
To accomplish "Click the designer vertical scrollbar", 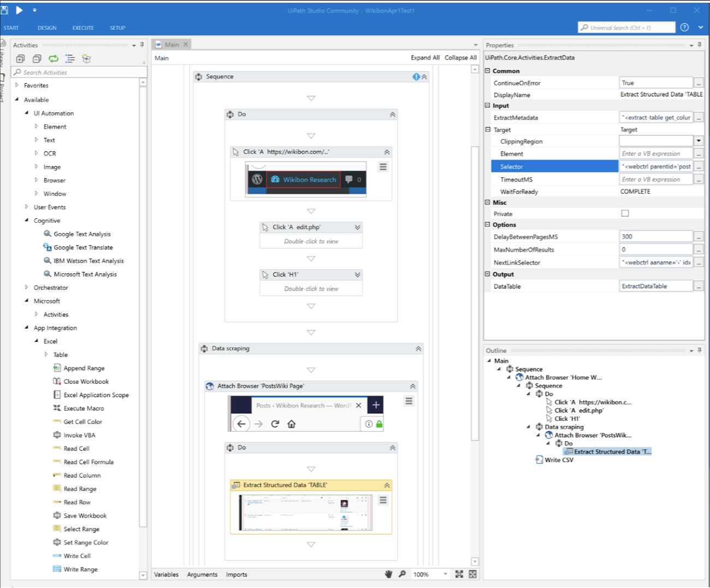I will 475,293.
